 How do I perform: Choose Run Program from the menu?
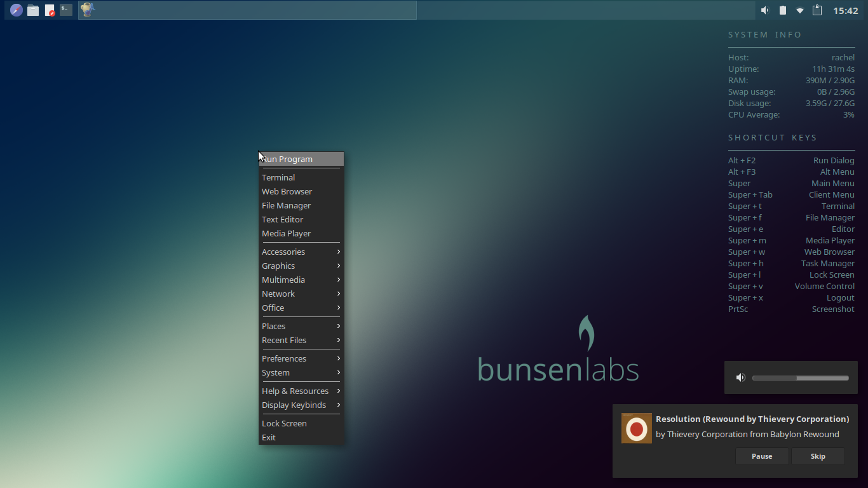tap(301, 159)
